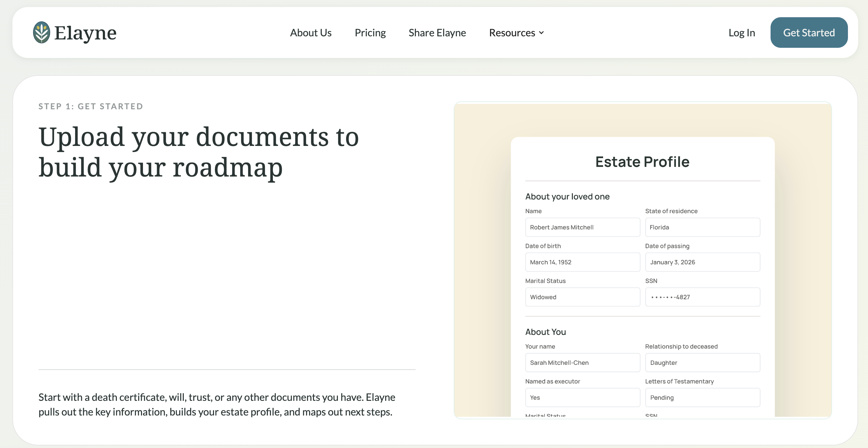Image resolution: width=868 pixels, height=448 pixels.
Task: Click the SSN field ending in 4827
Action: pyautogui.click(x=702, y=297)
